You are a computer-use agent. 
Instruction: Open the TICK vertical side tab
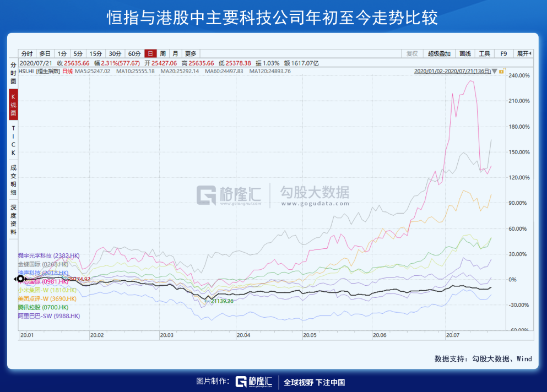point(13,140)
